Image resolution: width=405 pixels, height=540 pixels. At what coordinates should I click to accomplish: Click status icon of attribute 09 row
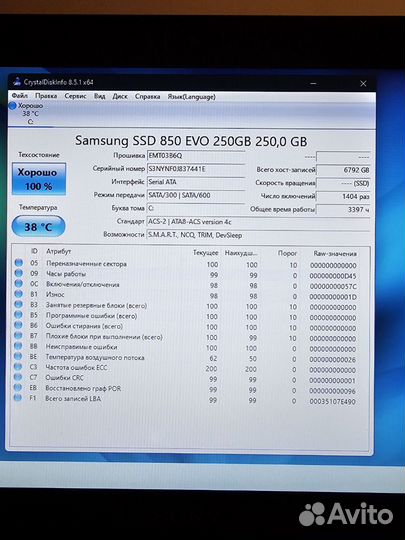point(19,273)
